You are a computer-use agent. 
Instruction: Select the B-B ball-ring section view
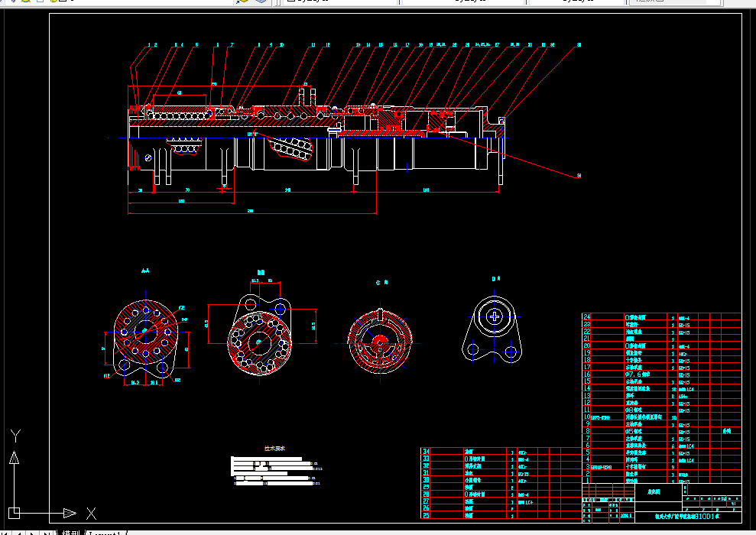[259, 336]
